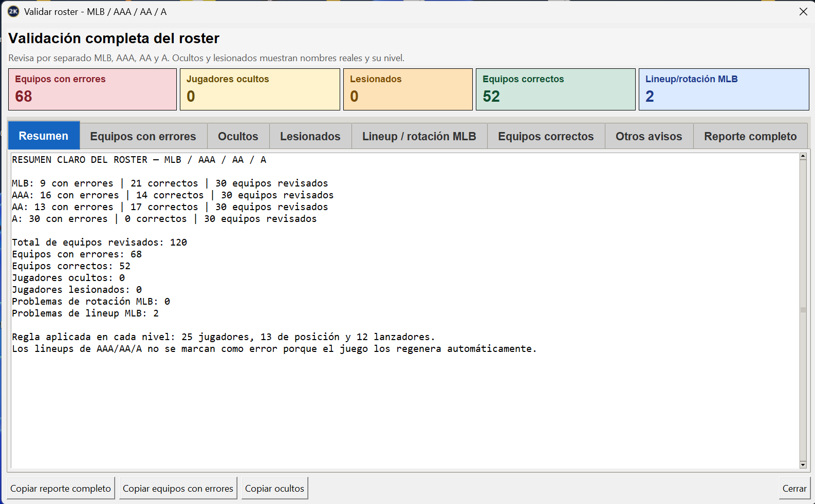The height and width of the screenshot is (504, 815).
Task: Click 'Total de equipos revisados: 120'
Action: pos(99,242)
